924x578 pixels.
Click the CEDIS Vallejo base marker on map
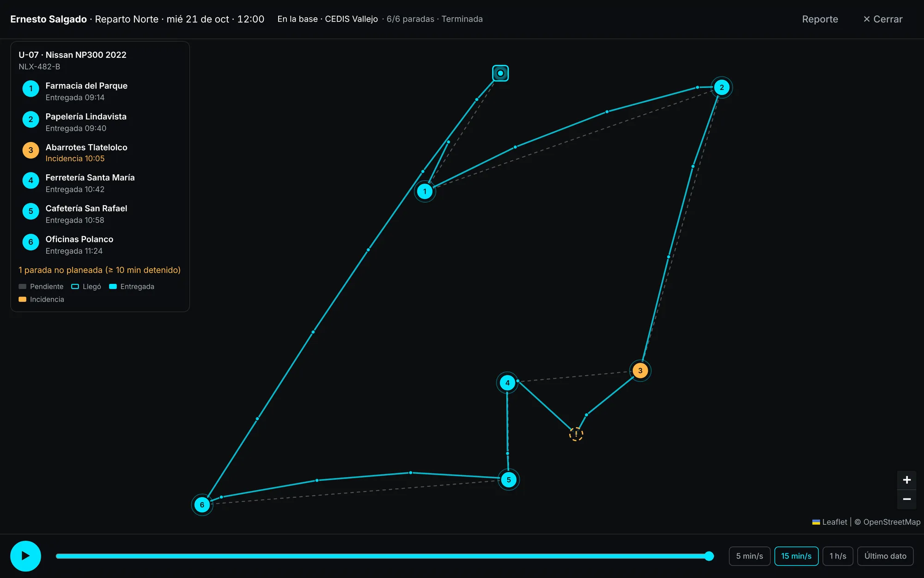(x=500, y=73)
